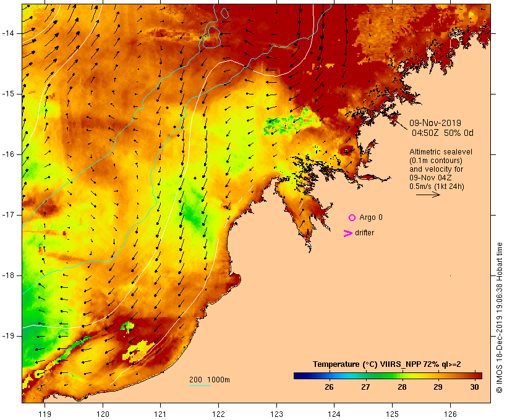
Task: Click the 0.5m/s velocity scale arrow
Action: (x=428, y=195)
